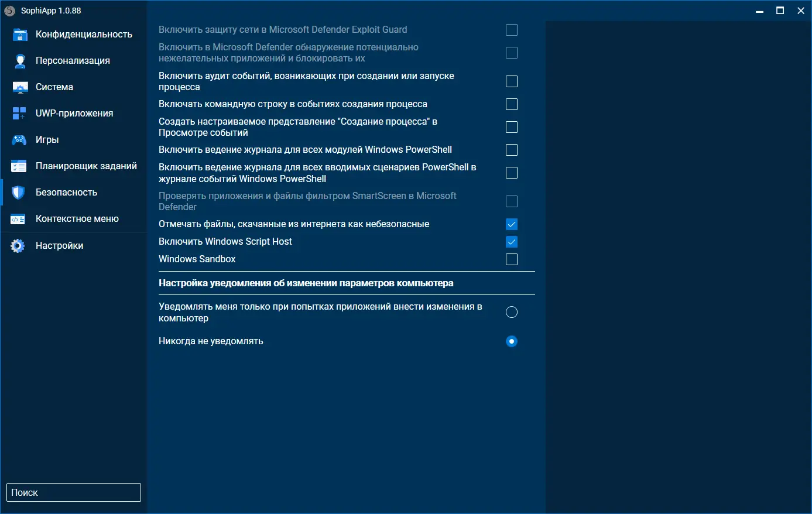Click the Система monitor icon

tap(20, 87)
